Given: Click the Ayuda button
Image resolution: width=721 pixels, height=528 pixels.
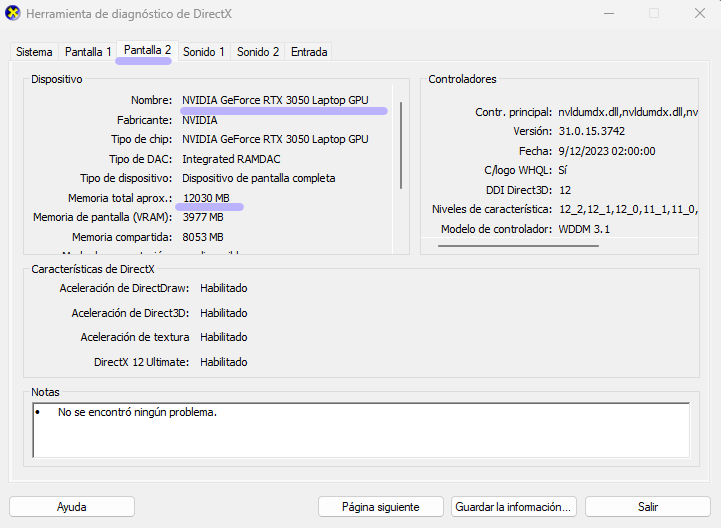Looking at the screenshot, I should point(72,507).
